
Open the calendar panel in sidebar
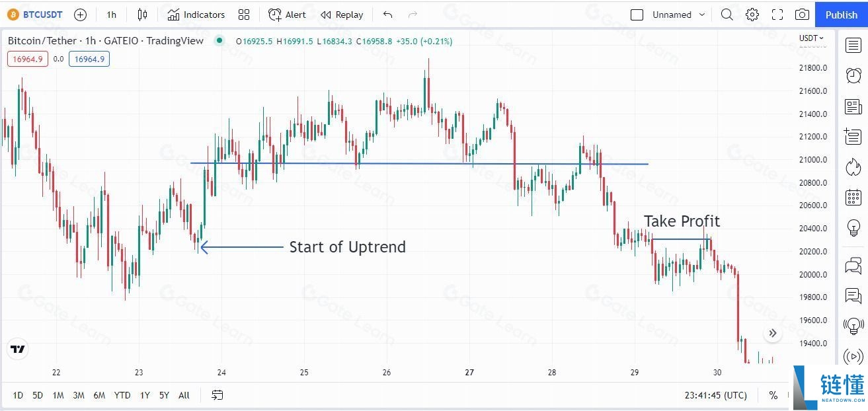coord(853,197)
